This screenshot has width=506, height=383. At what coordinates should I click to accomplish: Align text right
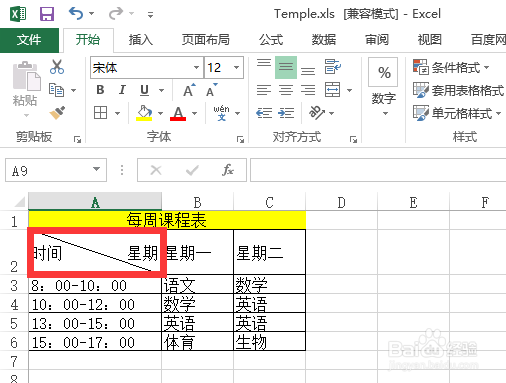point(308,90)
